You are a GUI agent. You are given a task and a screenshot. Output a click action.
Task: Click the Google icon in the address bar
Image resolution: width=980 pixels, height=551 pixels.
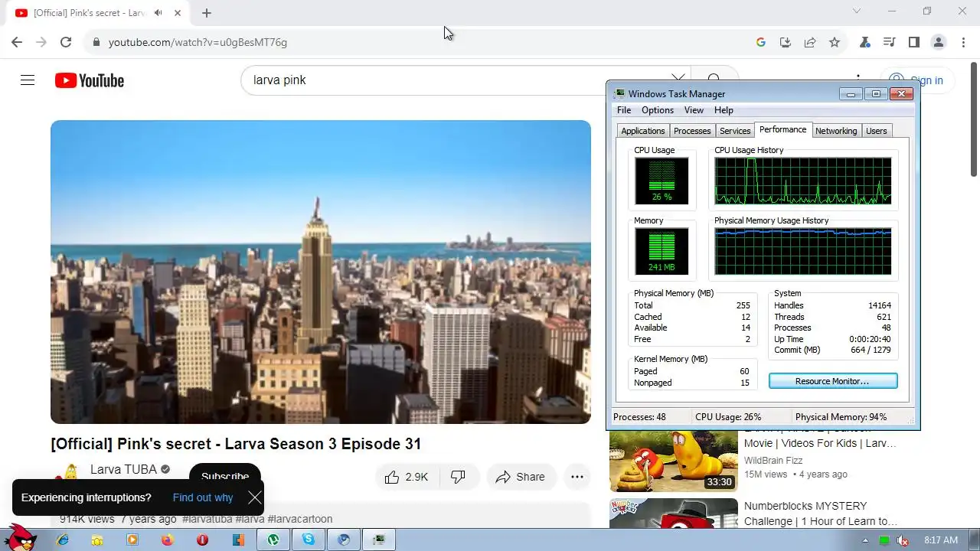pos(761,42)
